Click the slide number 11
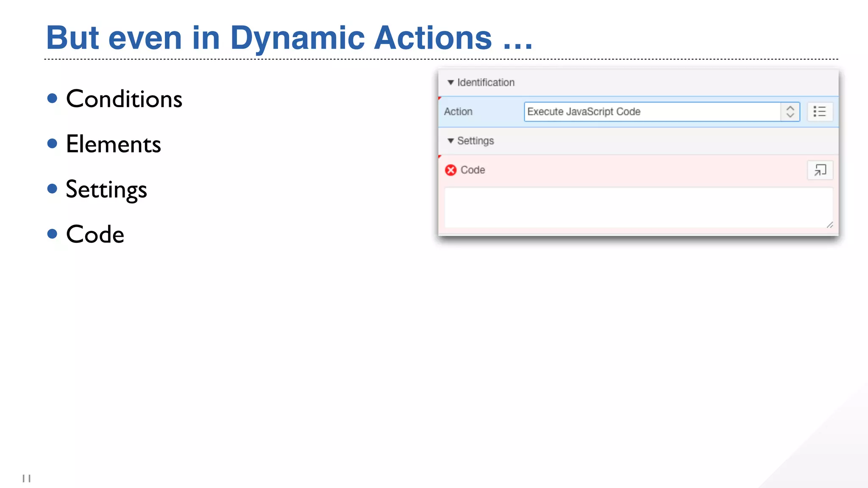Screen dimensions: 868x488 point(26,479)
